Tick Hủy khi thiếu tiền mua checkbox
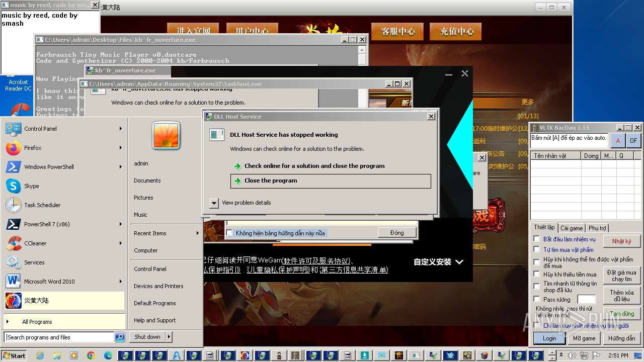The height and width of the screenshot is (362, 644). click(537, 274)
